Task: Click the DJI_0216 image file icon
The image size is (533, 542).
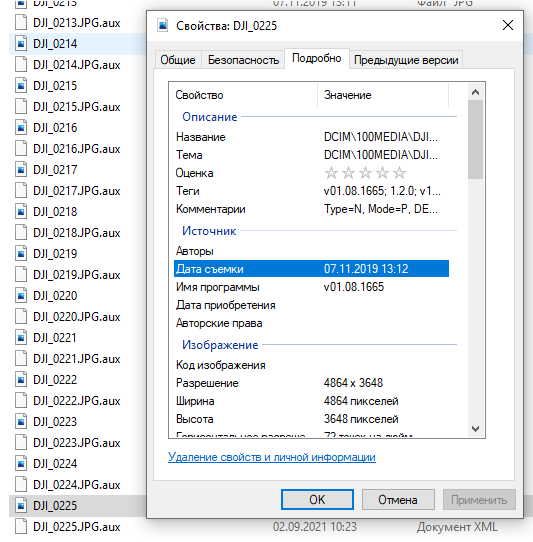Action: tap(21, 128)
